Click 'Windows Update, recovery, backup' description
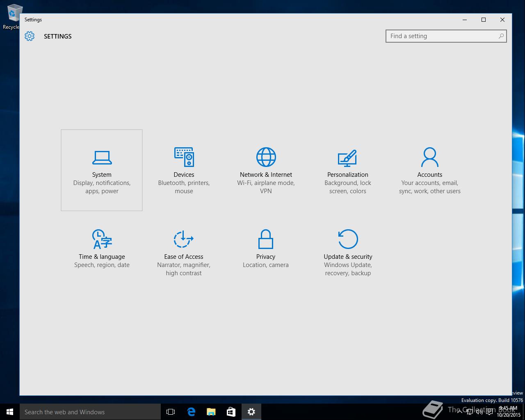This screenshot has height=420, width=525. click(348, 269)
